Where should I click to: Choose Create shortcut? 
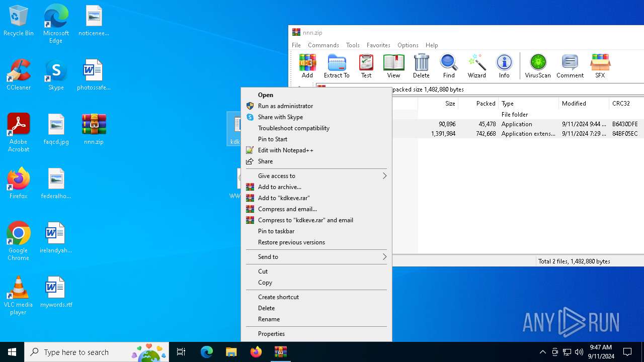click(x=316, y=297)
